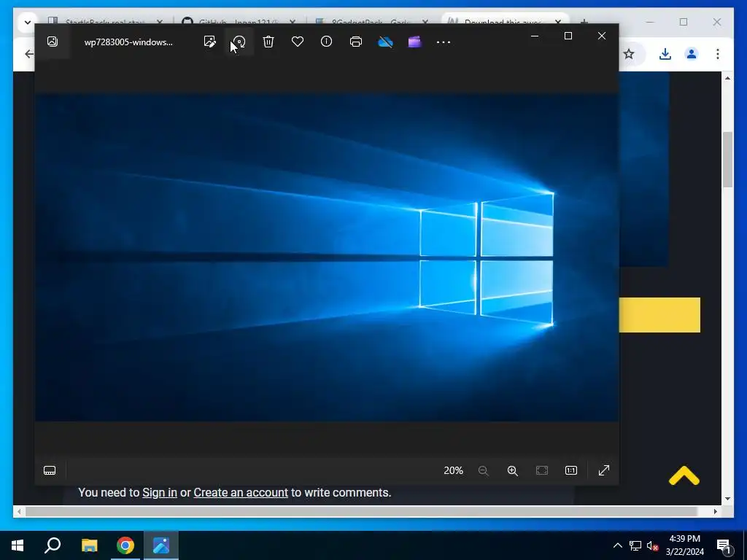Click the Fit to window icon
Image resolution: width=747 pixels, height=560 pixels.
pyautogui.click(x=542, y=470)
